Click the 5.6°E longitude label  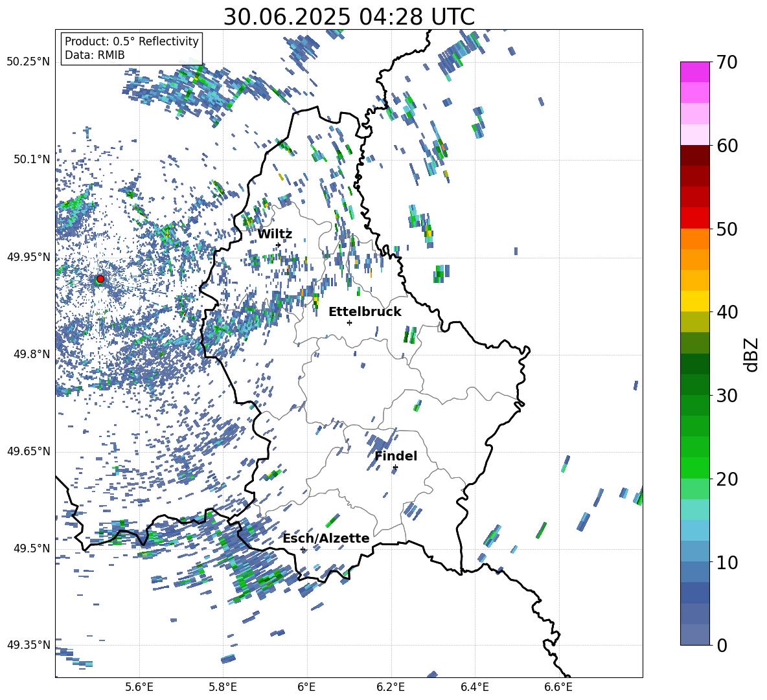139,687
